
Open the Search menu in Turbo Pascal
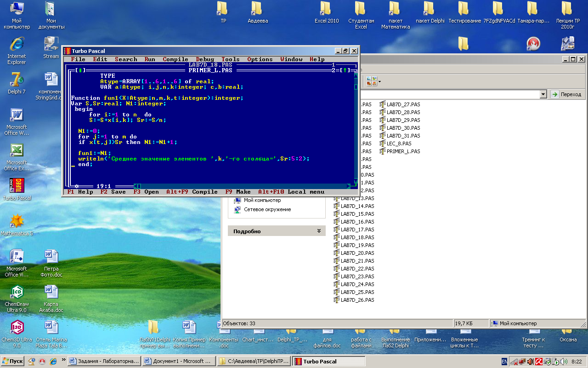(x=126, y=59)
